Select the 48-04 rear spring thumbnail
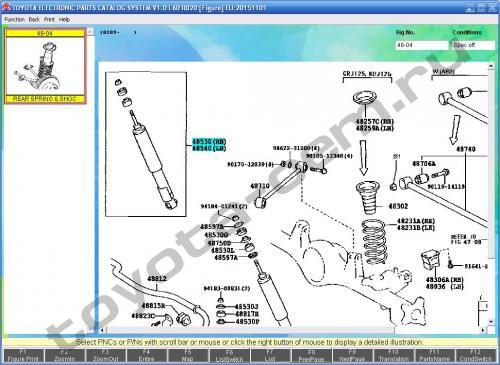500x365 pixels. [45, 66]
